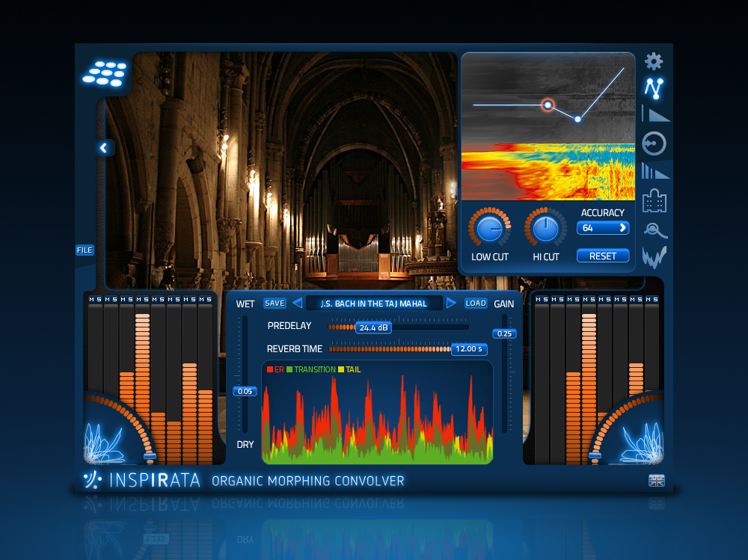Mute seventh channel of right meter
The width and height of the screenshot is (748, 560).
(x=633, y=299)
